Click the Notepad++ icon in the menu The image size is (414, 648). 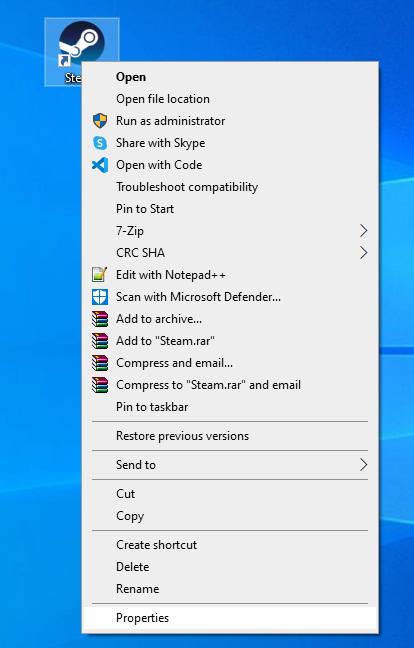click(x=100, y=275)
